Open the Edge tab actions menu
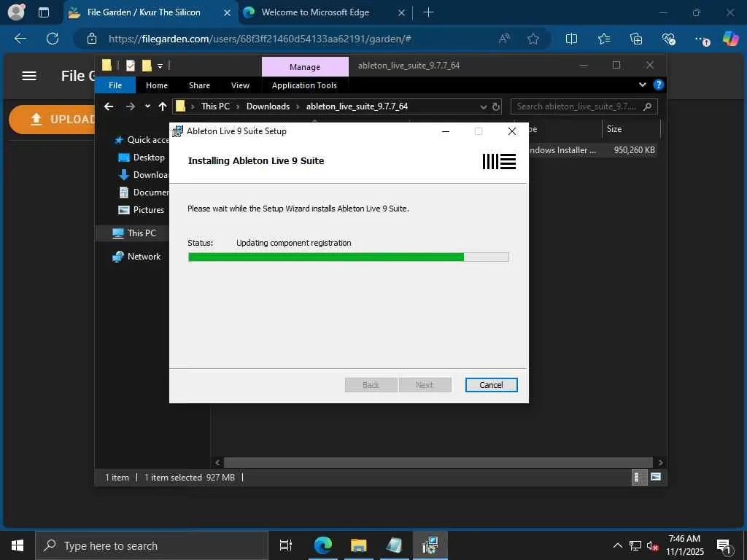This screenshot has width=747, height=560. pyautogui.click(x=43, y=12)
